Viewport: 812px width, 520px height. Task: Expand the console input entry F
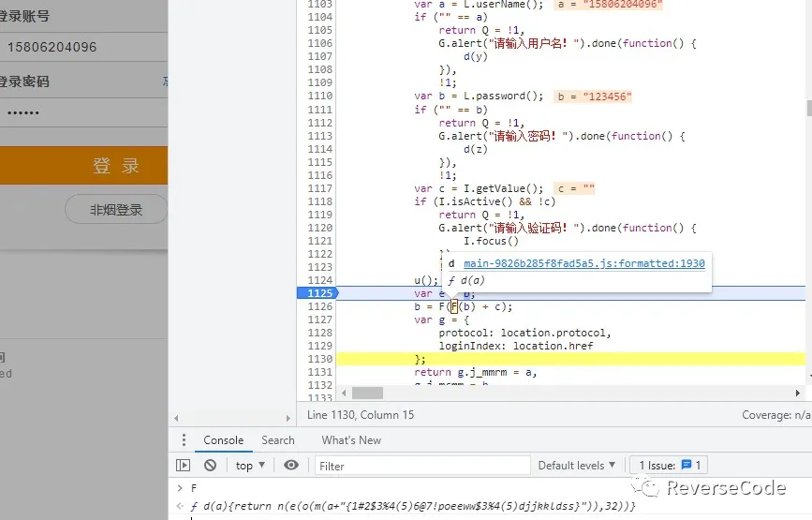point(180,488)
